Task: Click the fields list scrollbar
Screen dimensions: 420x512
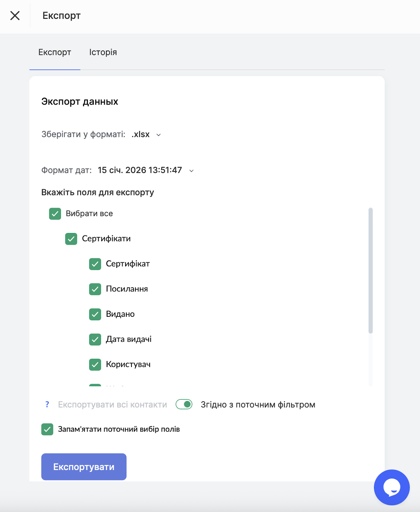Action: (x=370, y=270)
